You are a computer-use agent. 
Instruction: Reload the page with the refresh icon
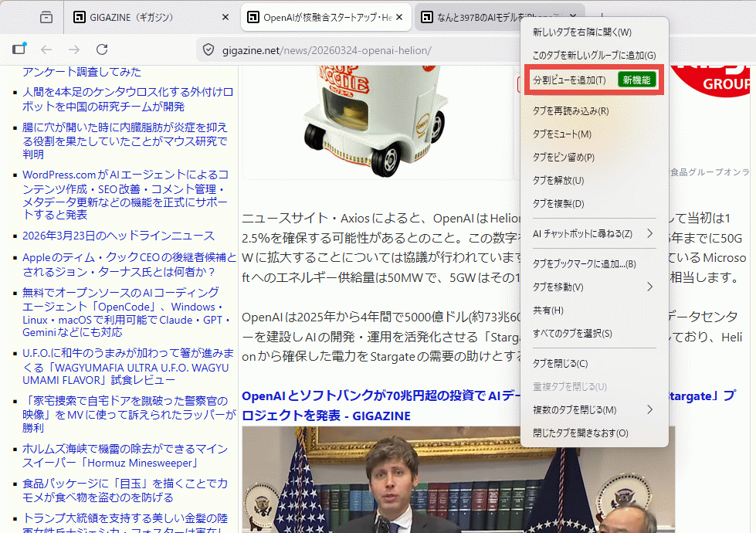pos(101,49)
